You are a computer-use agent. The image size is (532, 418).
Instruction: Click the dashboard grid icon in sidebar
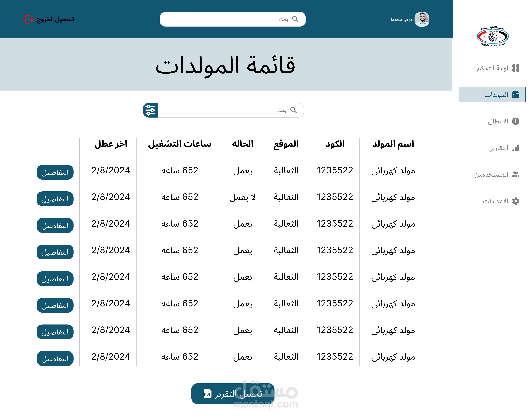[516, 68]
